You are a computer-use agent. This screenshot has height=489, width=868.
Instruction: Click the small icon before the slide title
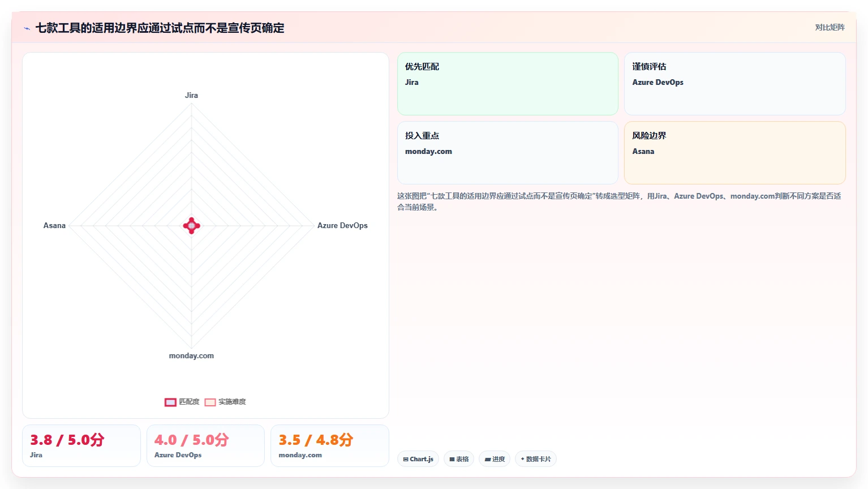click(x=27, y=28)
